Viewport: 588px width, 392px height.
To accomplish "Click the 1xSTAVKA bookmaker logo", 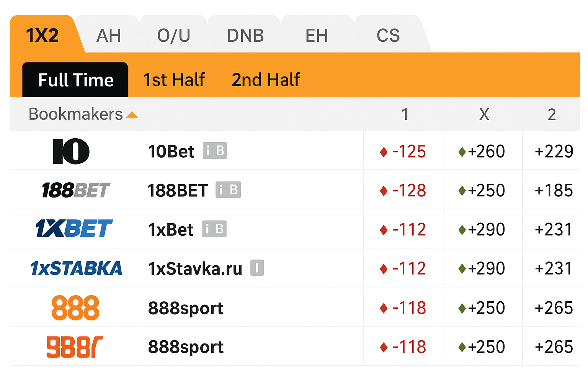I will (x=76, y=268).
